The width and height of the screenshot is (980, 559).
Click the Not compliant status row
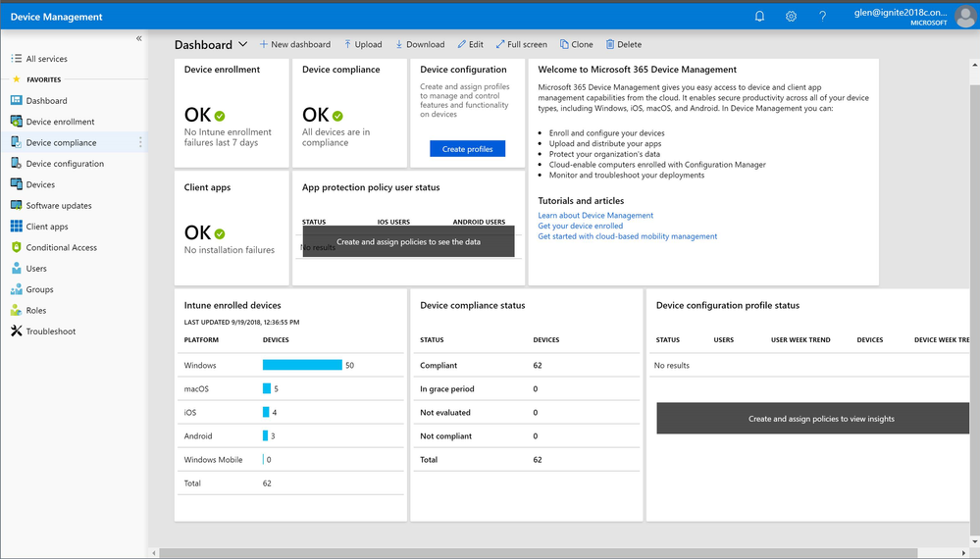tap(526, 436)
